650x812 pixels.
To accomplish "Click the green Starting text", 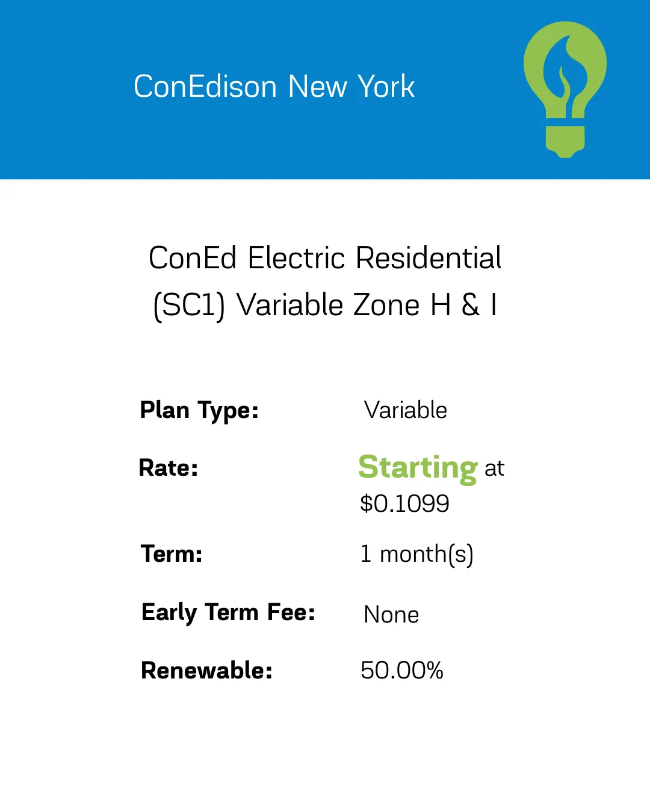I will tap(418, 468).
